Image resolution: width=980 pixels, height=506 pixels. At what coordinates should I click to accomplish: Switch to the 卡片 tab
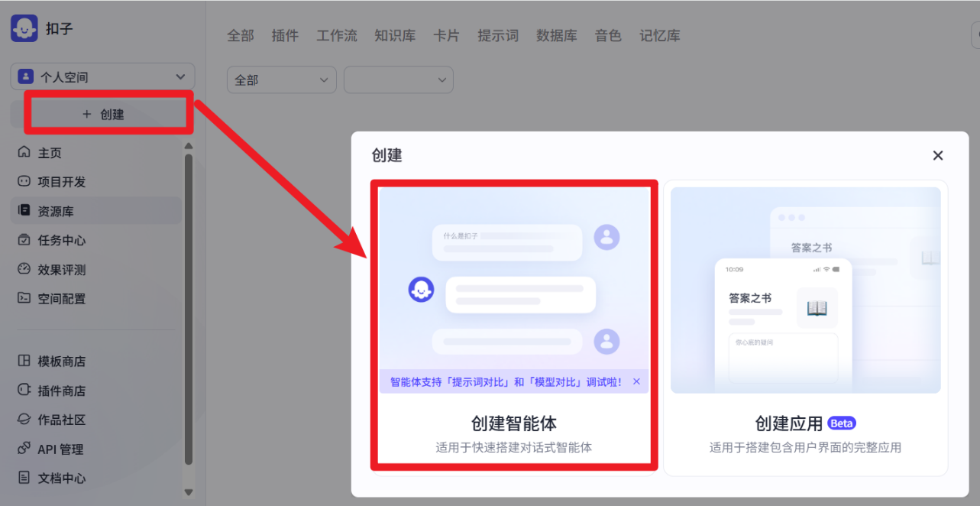(x=446, y=35)
